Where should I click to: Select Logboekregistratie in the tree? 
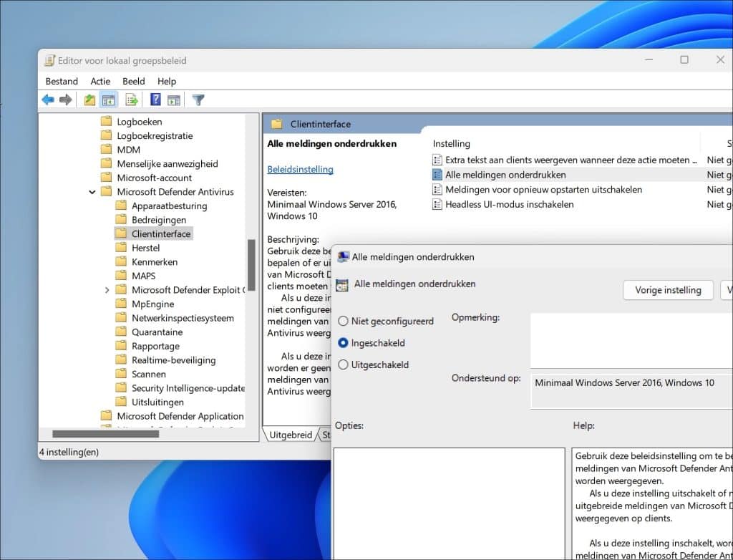coord(155,135)
